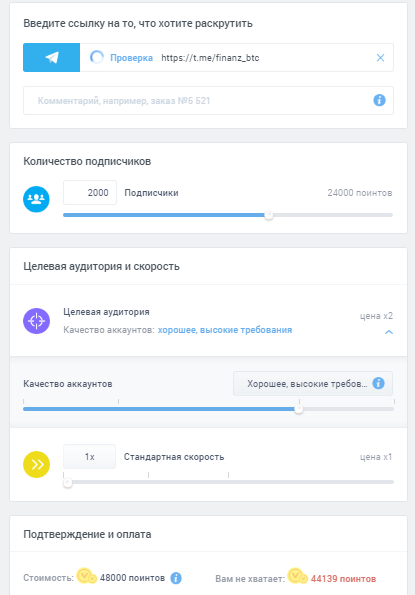415x595 pixels.
Task: Click the 1x speed value box
Action: (90, 456)
